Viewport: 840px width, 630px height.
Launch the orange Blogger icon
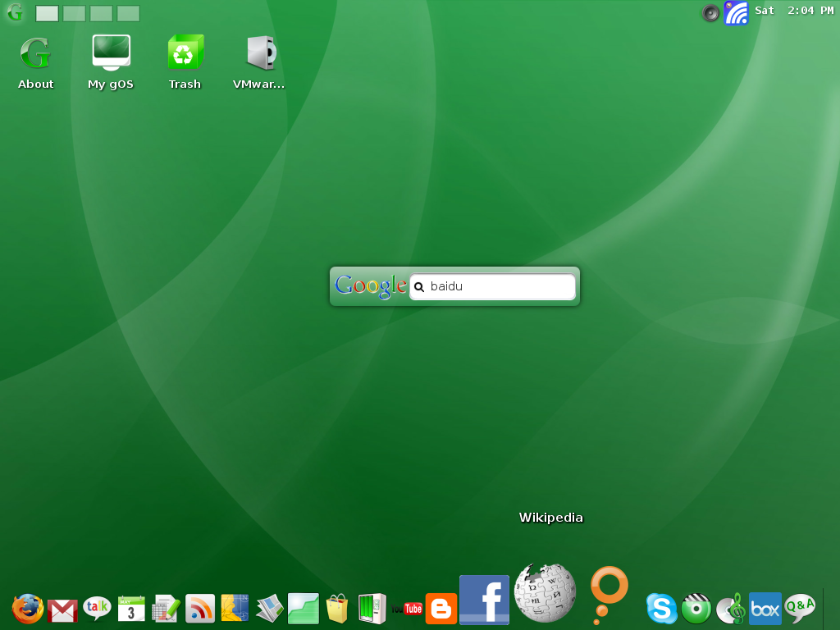pos(441,609)
